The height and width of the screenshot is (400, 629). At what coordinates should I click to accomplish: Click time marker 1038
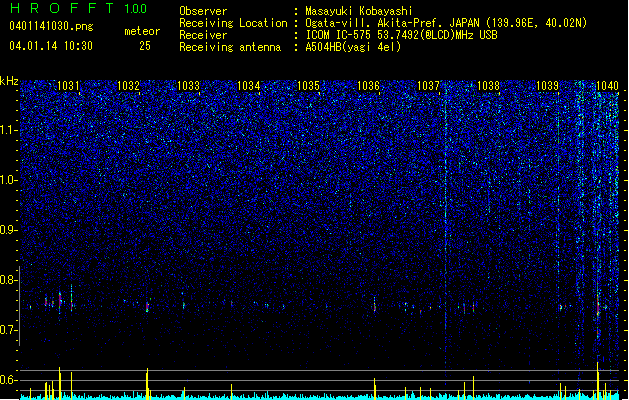(488, 85)
